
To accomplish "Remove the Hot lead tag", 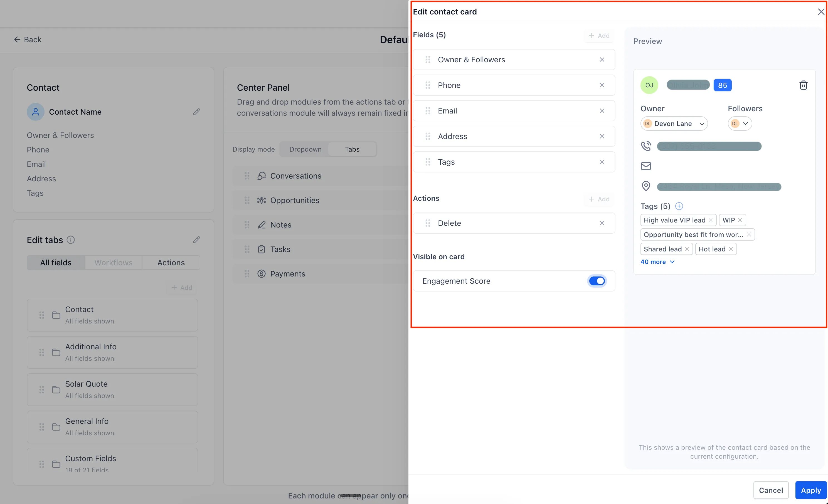I will point(731,249).
